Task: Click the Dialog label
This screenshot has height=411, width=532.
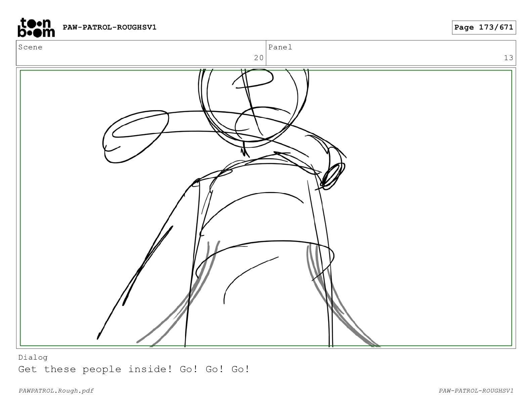Action: point(33,357)
